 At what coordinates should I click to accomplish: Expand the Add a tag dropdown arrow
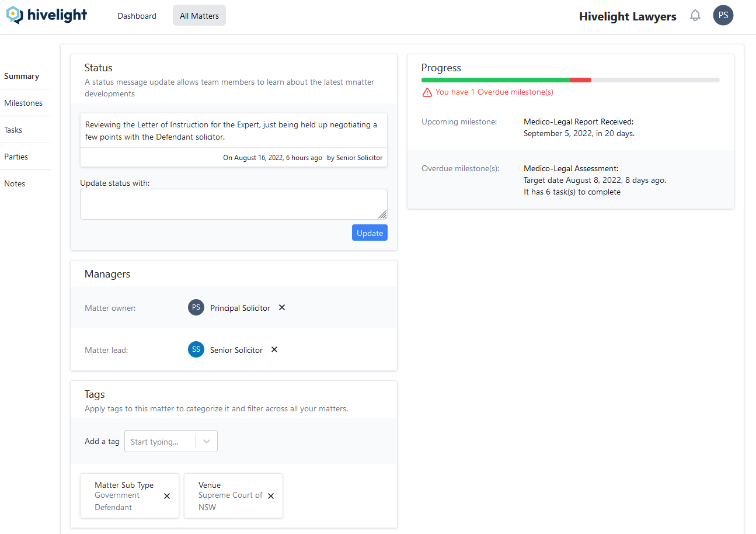coord(207,442)
